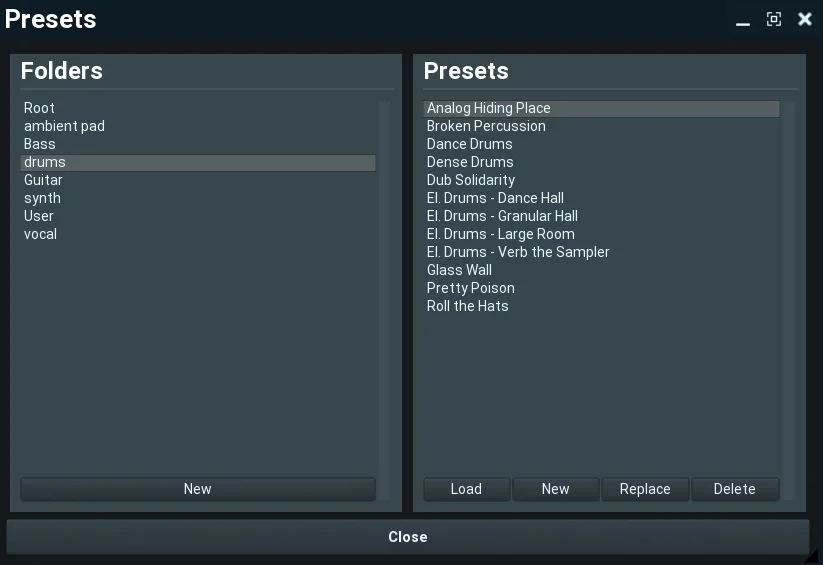This screenshot has height=565, width=823.
Task: Choose the Guitar folder
Action: click(43, 180)
